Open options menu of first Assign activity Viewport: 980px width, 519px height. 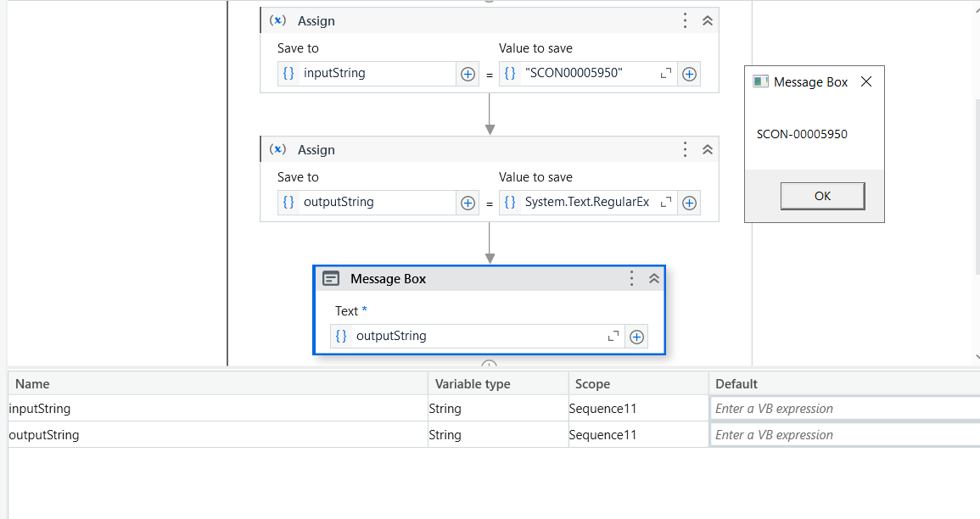(686, 21)
